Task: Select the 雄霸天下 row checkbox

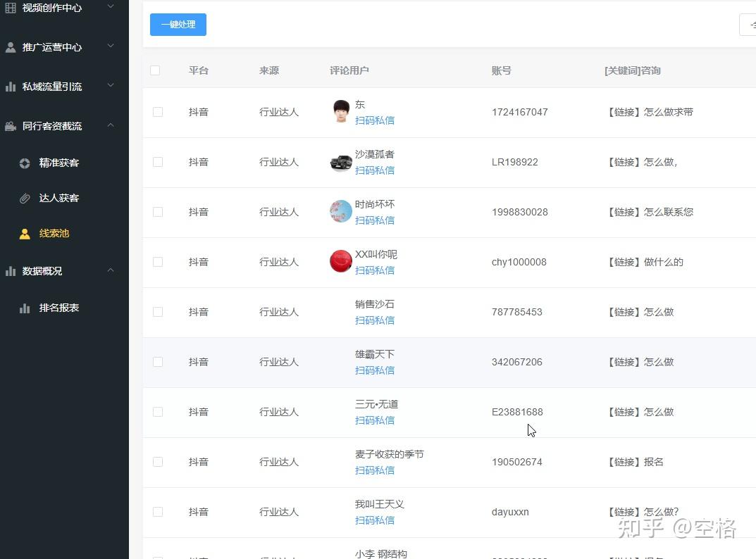Action: (158, 362)
